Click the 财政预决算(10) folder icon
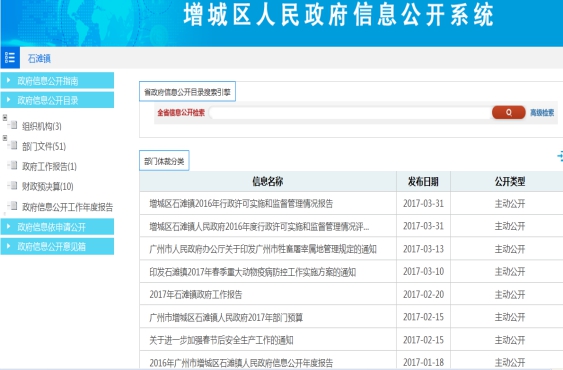The image size is (563, 370). 13,185
